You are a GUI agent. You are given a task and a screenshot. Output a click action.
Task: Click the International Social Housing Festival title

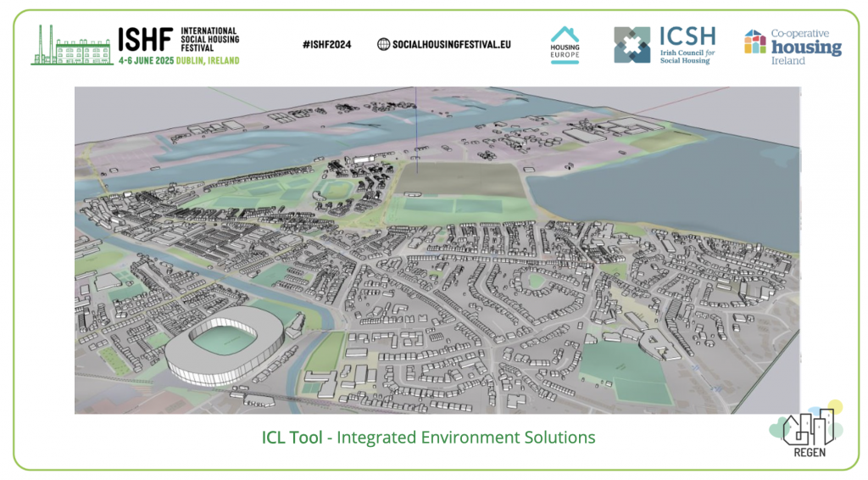pos(210,39)
